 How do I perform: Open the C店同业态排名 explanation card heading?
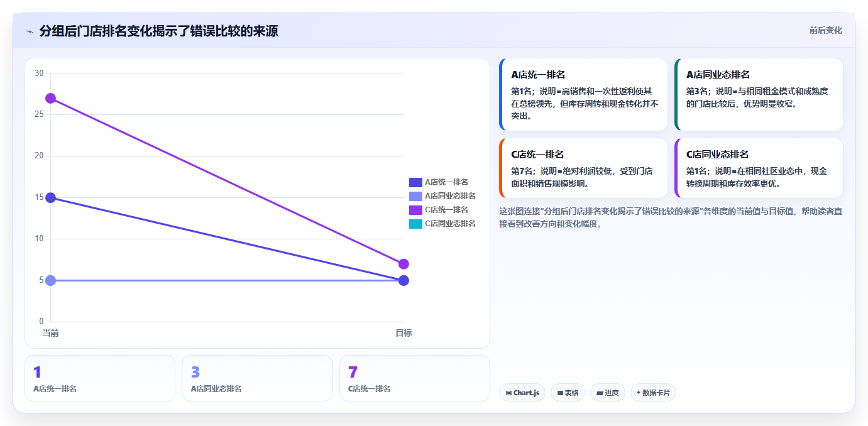click(717, 155)
